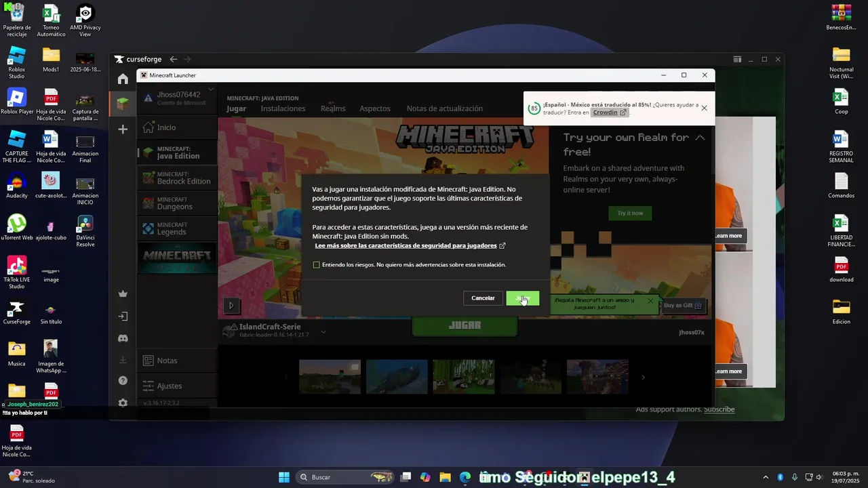Click the sign-in icon in CurseForge sidebar
The image size is (868, 488).
click(x=123, y=316)
